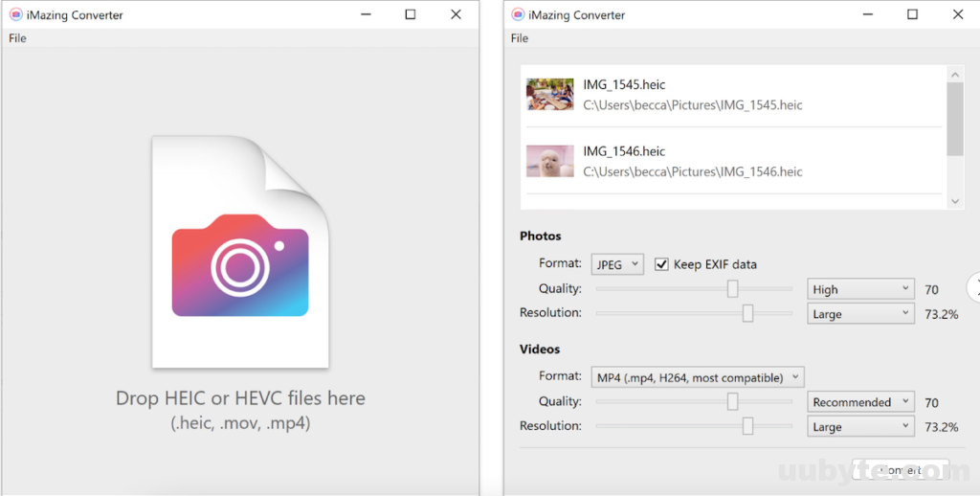This screenshot has width=980, height=496.
Task: Open Photos Format JPEG dropdown
Action: tap(617, 264)
